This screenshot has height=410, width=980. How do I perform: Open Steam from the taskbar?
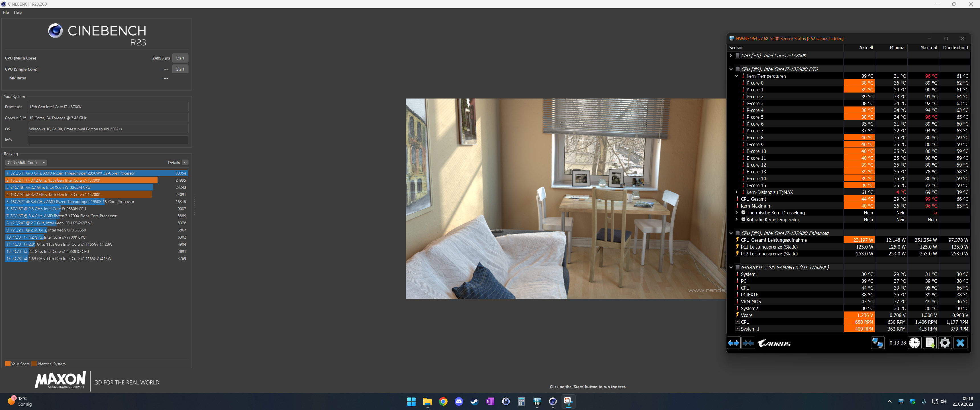tap(474, 401)
